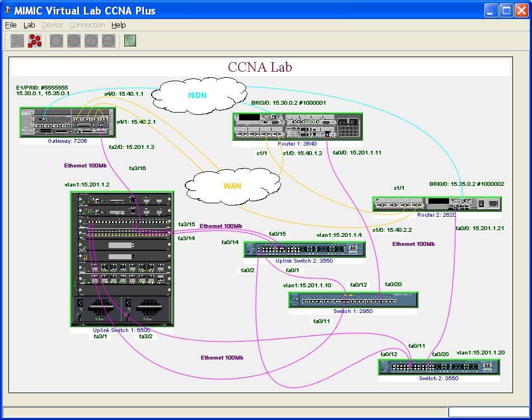
Task: Close the MIMIC Virtual Lab window
Action: click(x=522, y=10)
